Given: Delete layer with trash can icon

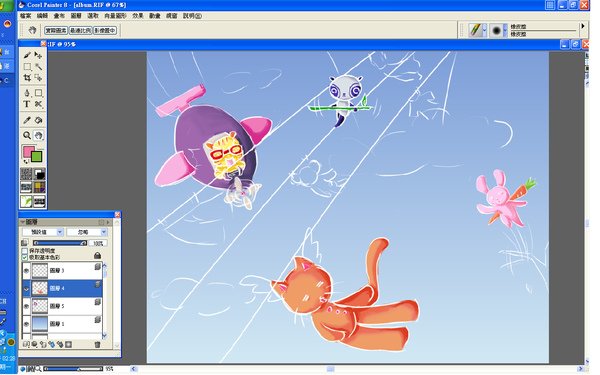Looking at the screenshot, I should point(97,344).
